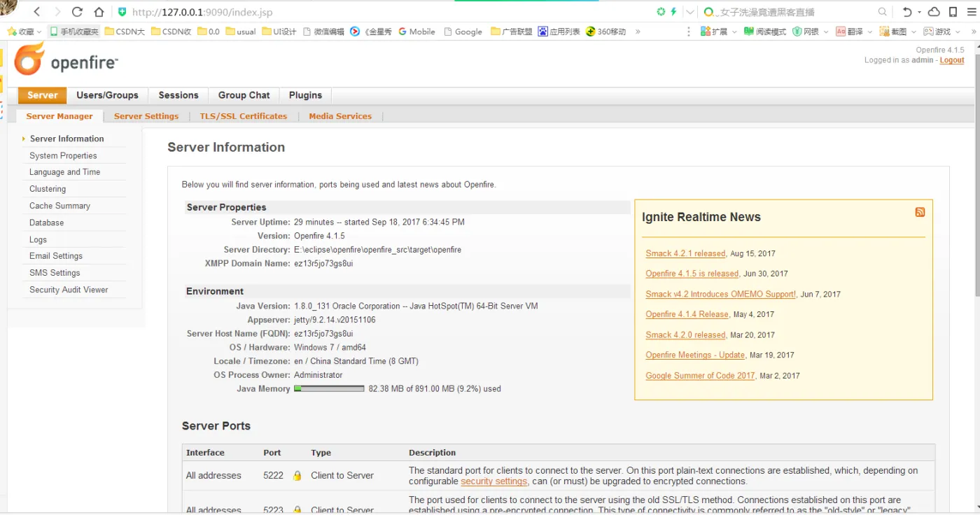Go to the Plugins tab
Viewport: 980px width, 515px height.
tap(305, 95)
